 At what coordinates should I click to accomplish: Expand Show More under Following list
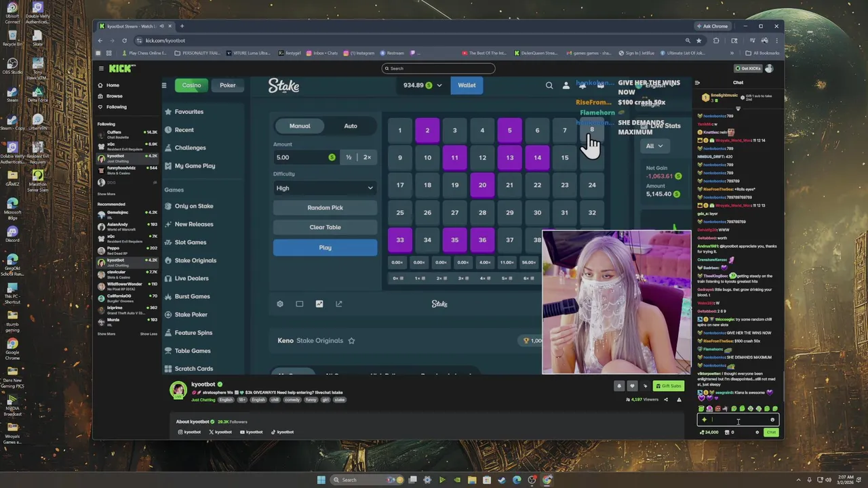[106, 194]
